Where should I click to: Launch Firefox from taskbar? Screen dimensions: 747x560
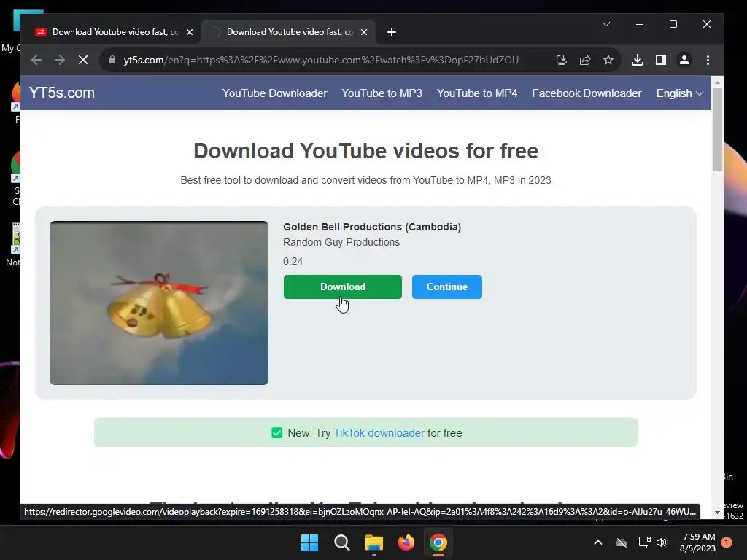(406, 542)
